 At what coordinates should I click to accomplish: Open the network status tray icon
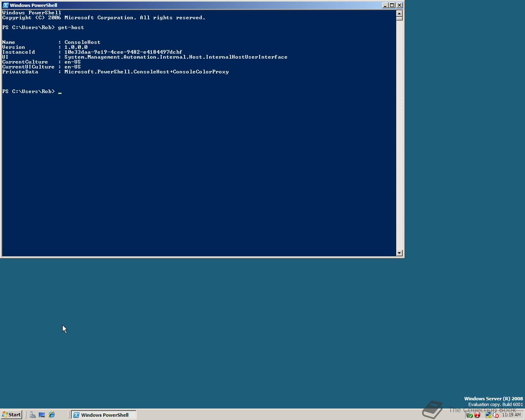488,415
